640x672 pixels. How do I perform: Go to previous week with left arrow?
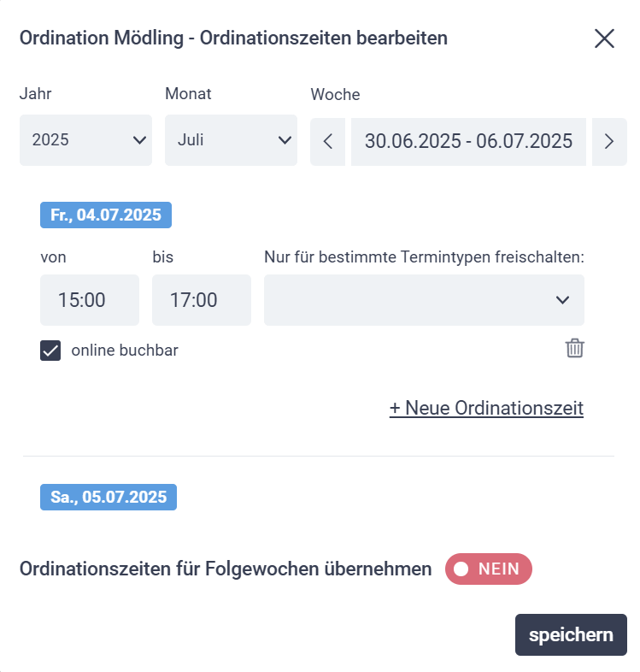coord(328,141)
